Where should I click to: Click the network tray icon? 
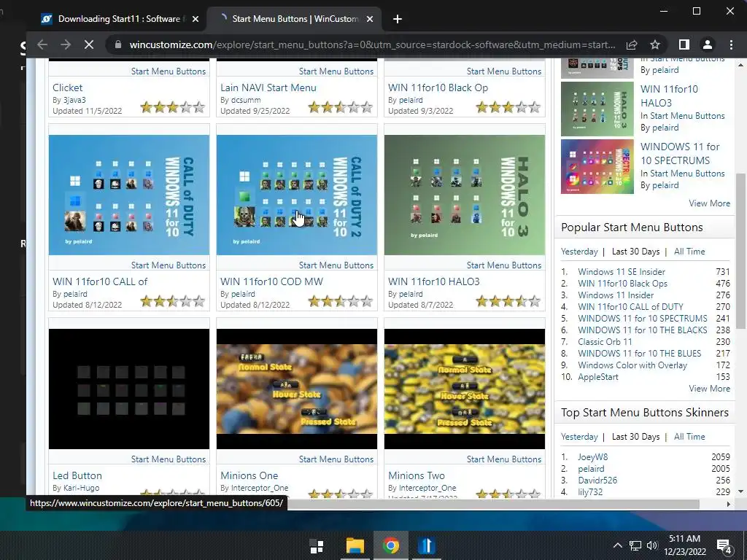click(x=635, y=545)
